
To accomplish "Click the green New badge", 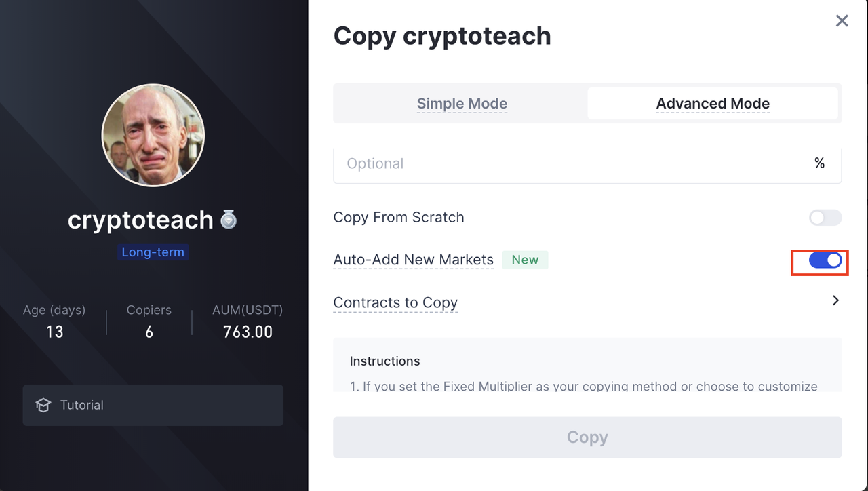I will click(525, 260).
